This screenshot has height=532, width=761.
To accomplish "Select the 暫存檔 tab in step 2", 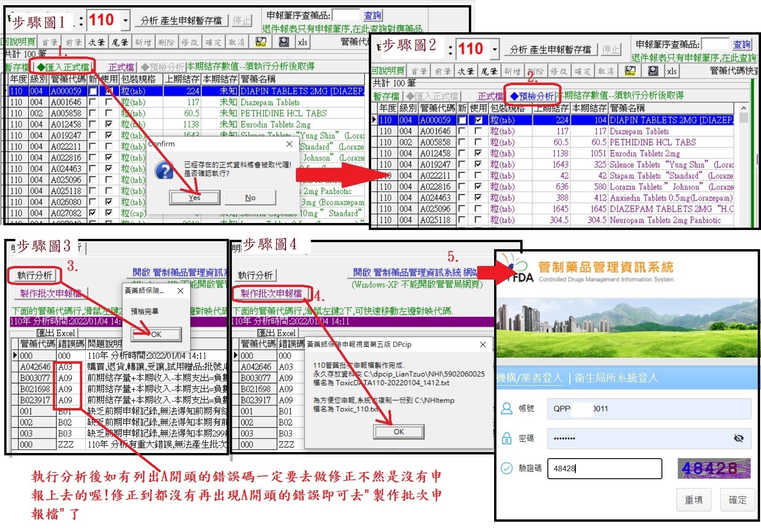I will tap(387, 96).
